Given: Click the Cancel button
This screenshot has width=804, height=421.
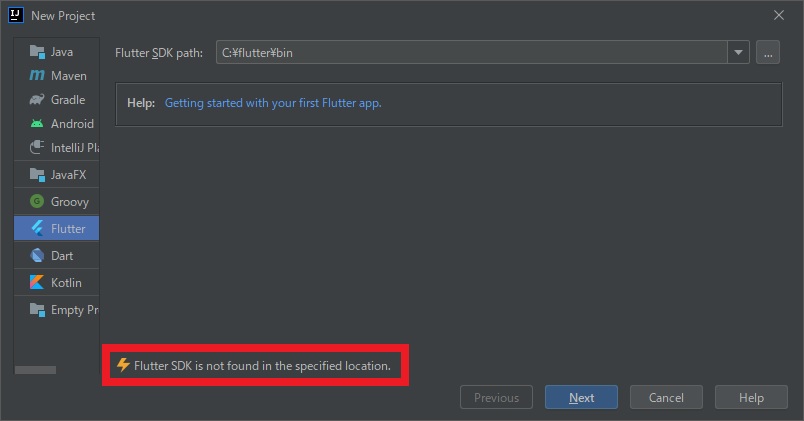Looking at the screenshot, I should tap(666, 397).
